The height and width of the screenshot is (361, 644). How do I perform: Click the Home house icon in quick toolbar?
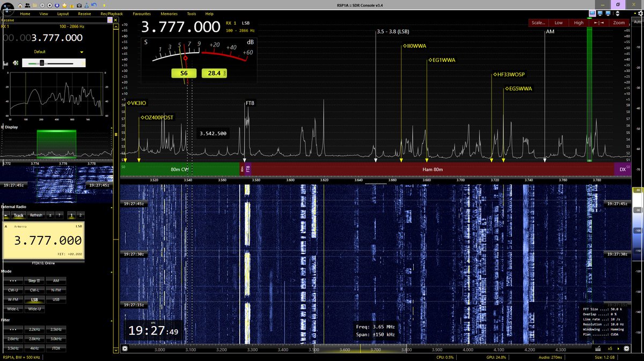pyautogui.click(x=20, y=5)
